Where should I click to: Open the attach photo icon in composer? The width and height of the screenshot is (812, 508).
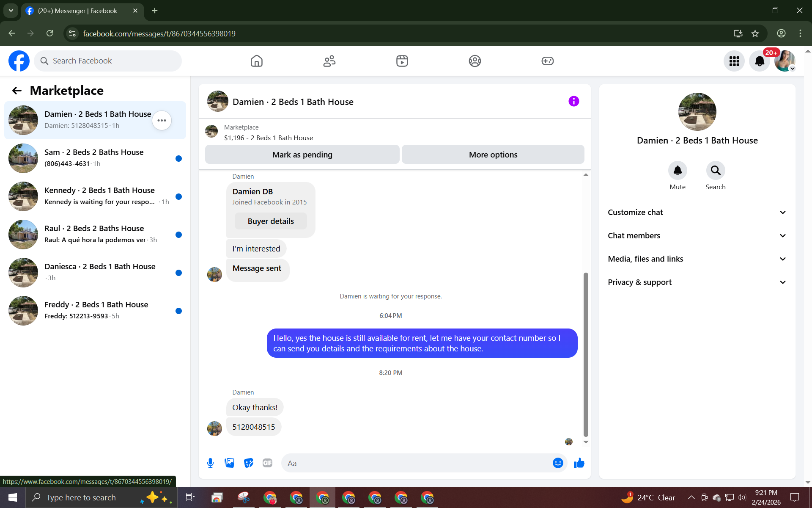[229, 463]
